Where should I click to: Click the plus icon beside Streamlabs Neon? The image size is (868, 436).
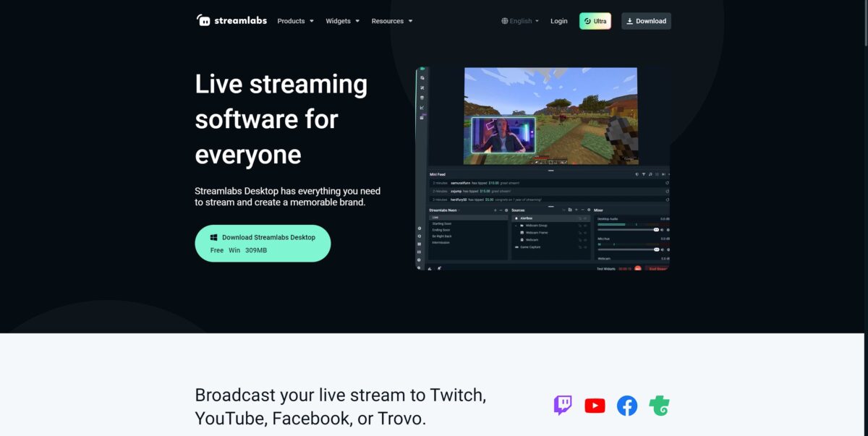[495, 210]
